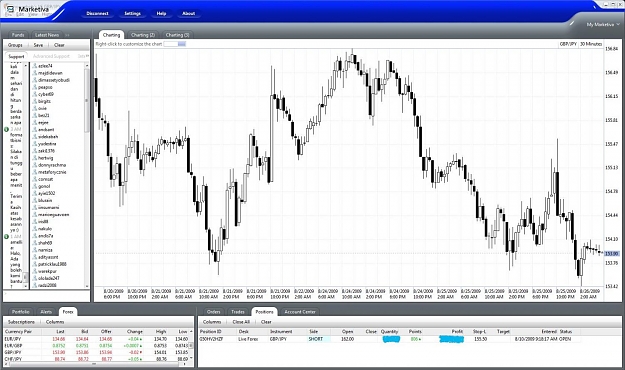Select the CHF/JPY currency pair row
This screenshot has height=370, width=625.
(96, 359)
